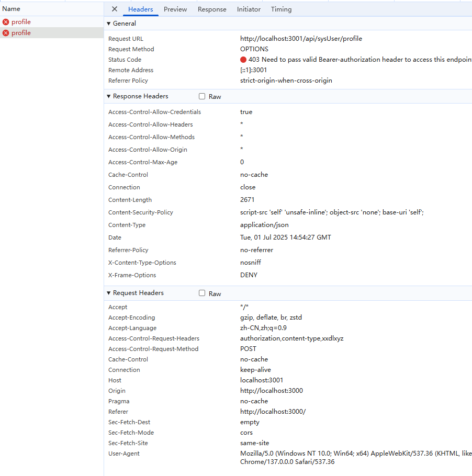This screenshot has width=472, height=476.
Task: Click the Access-Control-Allow-Credentials header name
Action: [154, 112]
